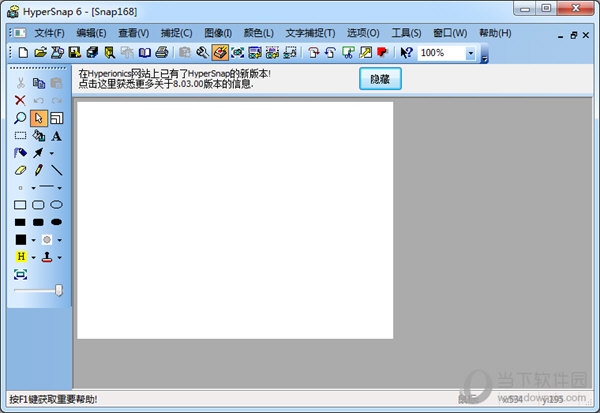Select the red Stamp tool
The image size is (600, 413).
47,257
